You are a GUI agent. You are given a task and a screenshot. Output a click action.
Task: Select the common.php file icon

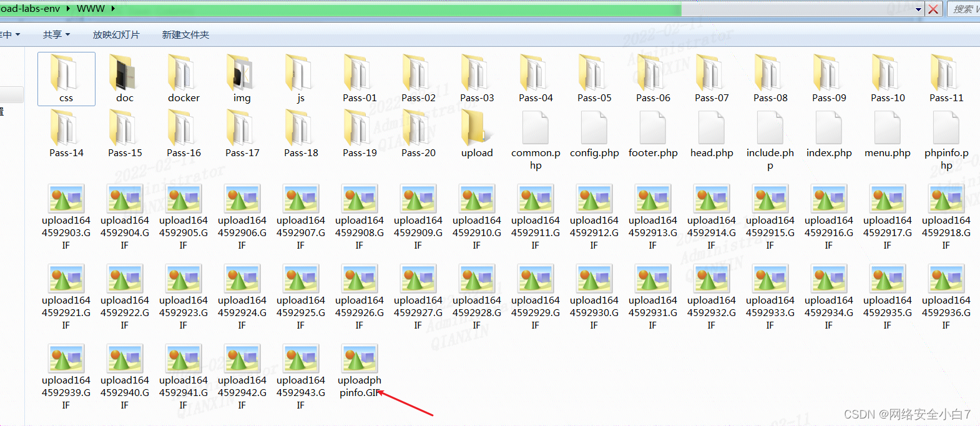coord(536,127)
